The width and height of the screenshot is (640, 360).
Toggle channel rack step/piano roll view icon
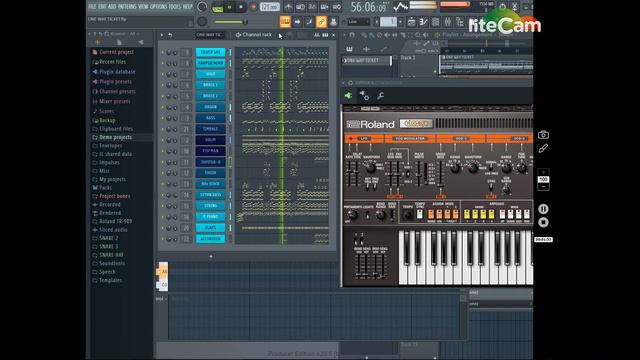(325, 35)
